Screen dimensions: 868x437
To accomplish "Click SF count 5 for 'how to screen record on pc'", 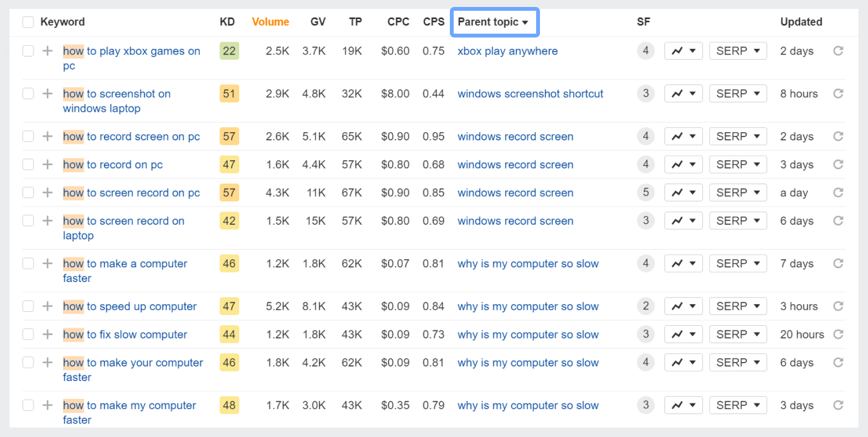I will coord(645,192).
